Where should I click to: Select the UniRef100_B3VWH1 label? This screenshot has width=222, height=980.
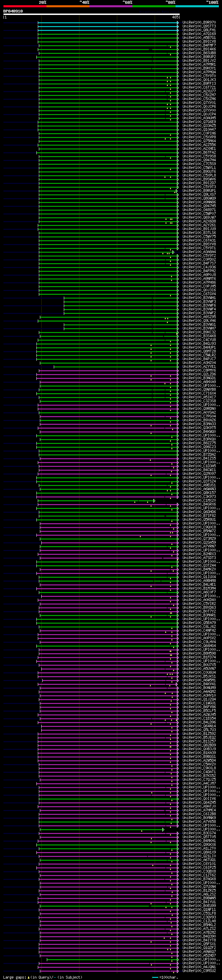coord(199,298)
